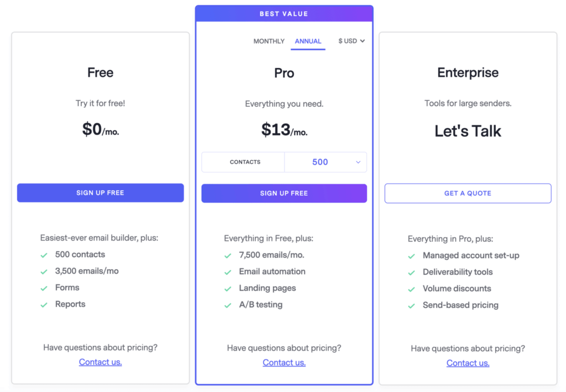This screenshot has height=392, width=566.
Task: Click checkmark next to Send-based pricing
Action: pyautogui.click(x=411, y=306)
